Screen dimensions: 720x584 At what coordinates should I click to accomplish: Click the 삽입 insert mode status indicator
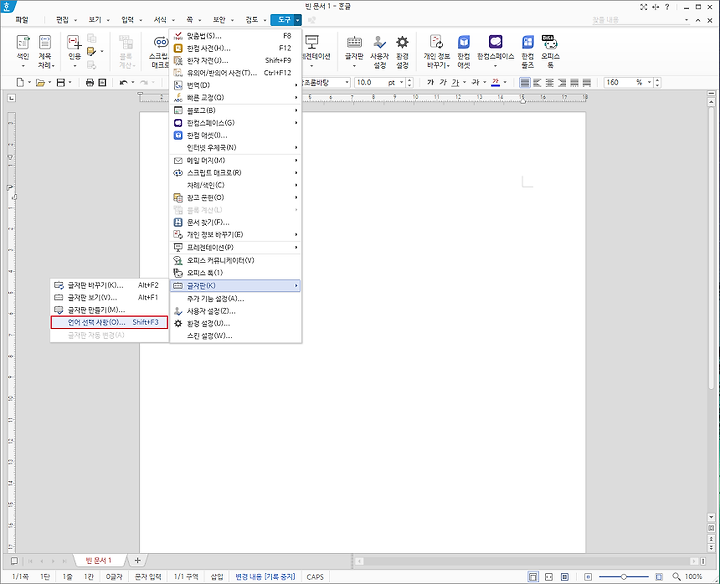point(217,577)
